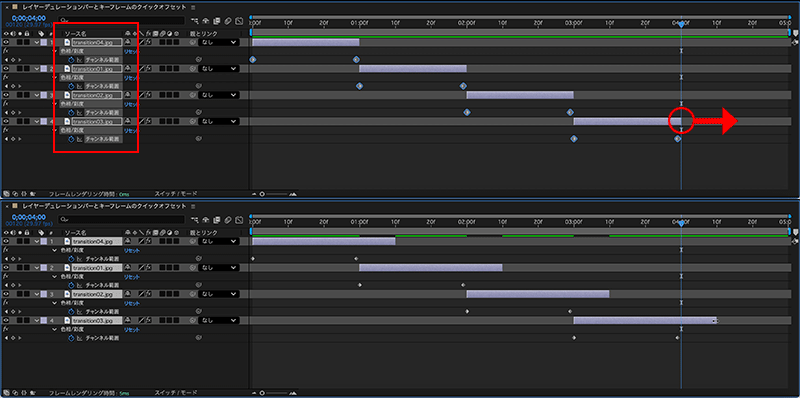Click stopwatch for チャンネル範囲 under transition04.jpg, upper panel
The height and width of the screenshot is (398, 800).
pyautogui.click(x=71, y=60)
